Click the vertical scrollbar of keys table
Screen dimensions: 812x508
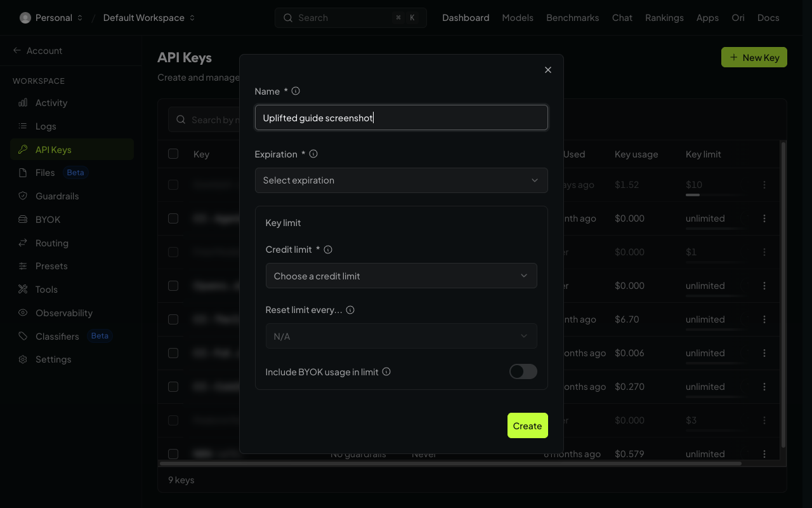(x=783, y=294)
